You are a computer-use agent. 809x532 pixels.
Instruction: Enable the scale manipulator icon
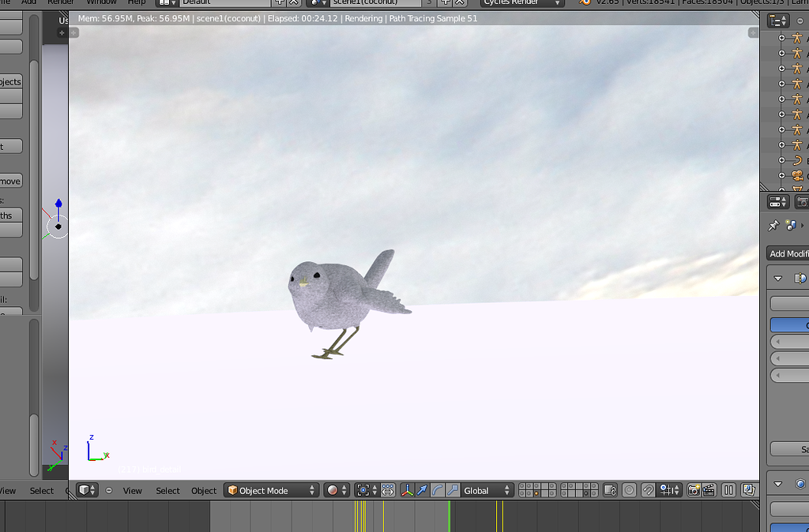tap(453, 490)
